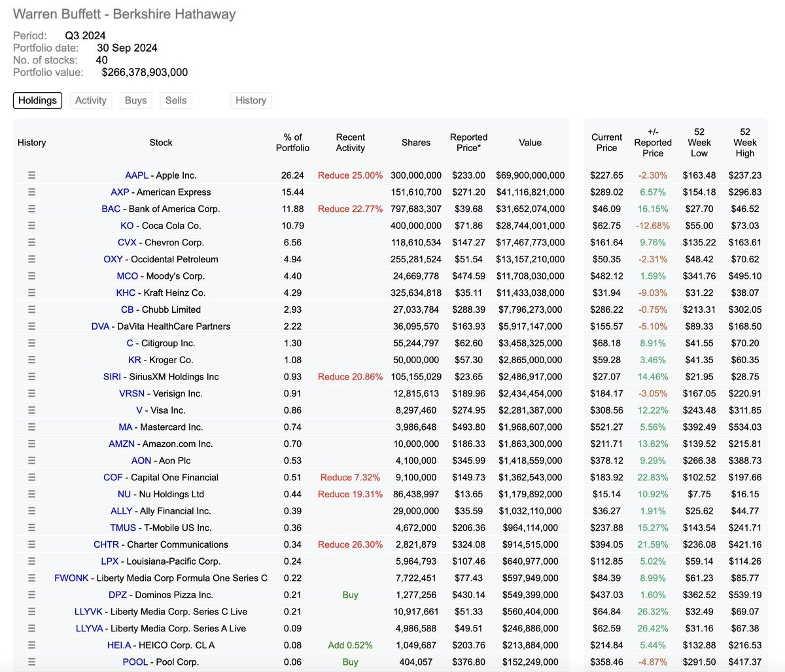The height and width of the screenshot is (672, 785).
Task: Open history icon for DVA row
Action: (x=31, y=327)
